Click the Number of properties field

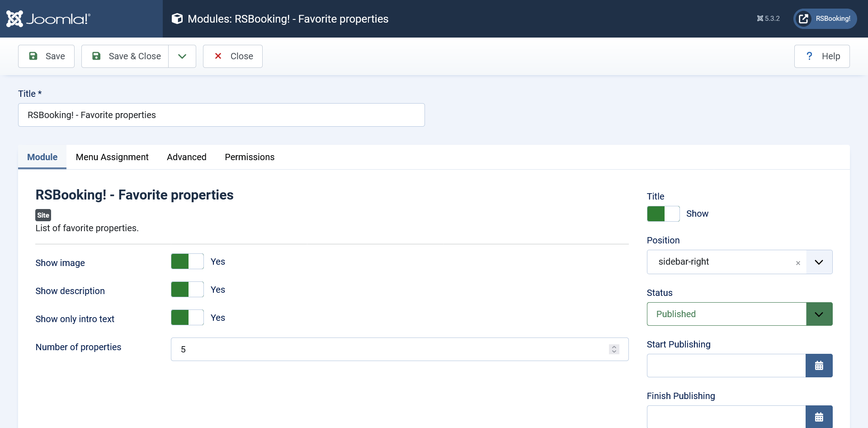tap(400, 349)
